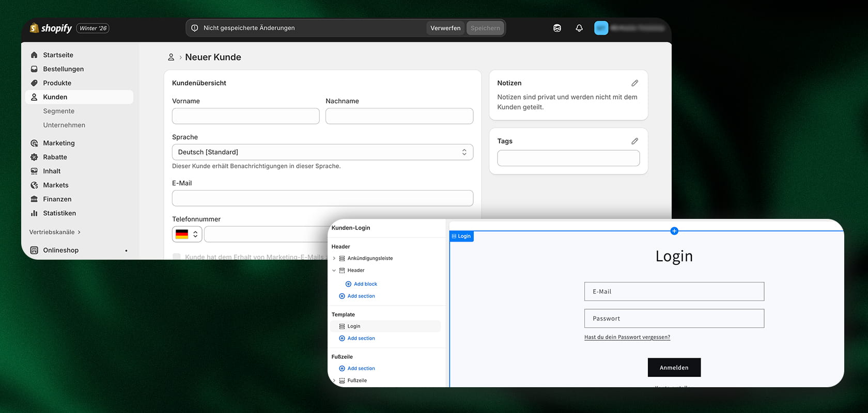The width and height of the screenshot is (868, 413).
Task: Click Add section in the Template group
Action: (x=357, y=339)
